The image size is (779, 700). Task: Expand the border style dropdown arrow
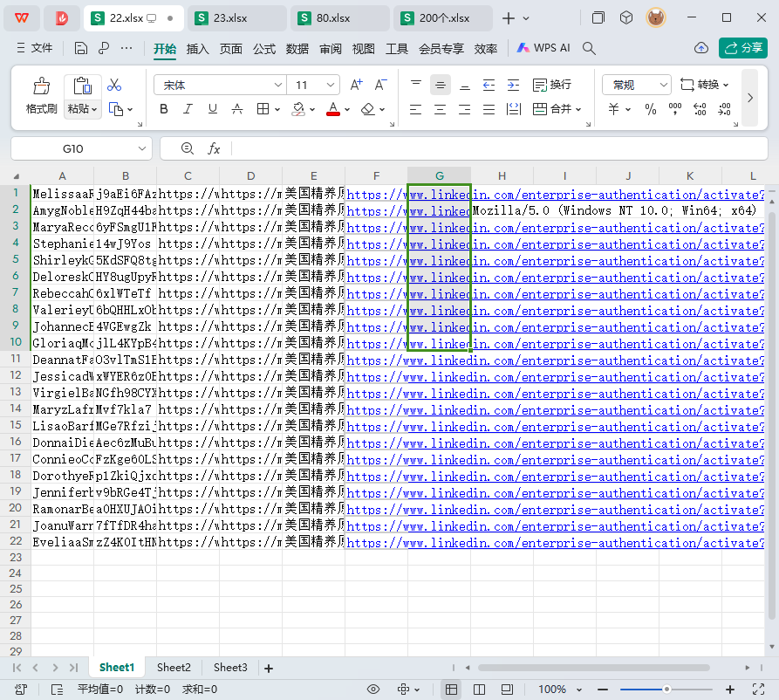[x=277, y=109]
